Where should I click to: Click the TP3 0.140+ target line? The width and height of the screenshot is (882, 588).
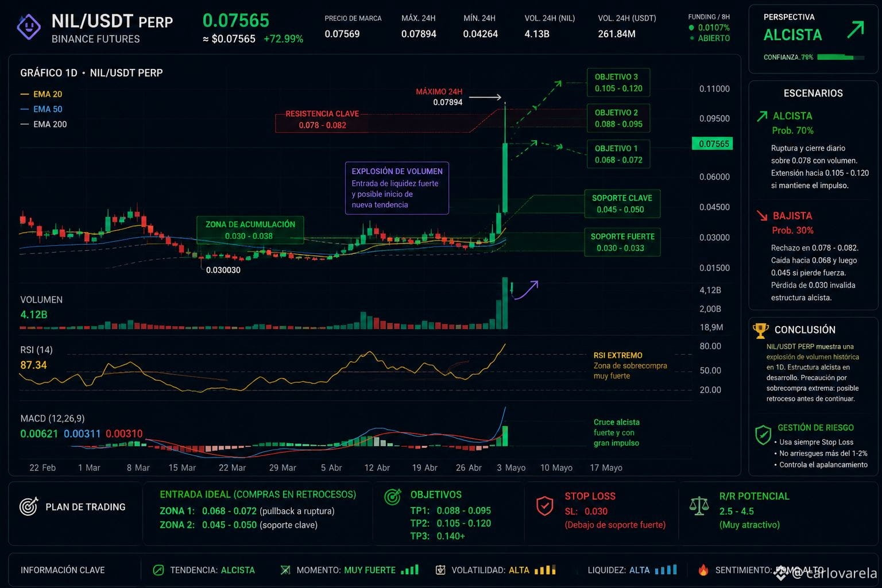[438, 536]
